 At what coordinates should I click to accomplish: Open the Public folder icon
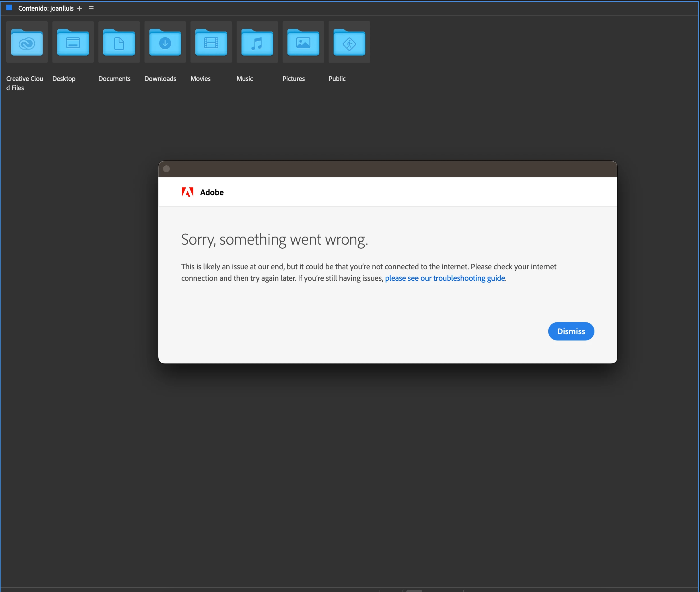349,42
